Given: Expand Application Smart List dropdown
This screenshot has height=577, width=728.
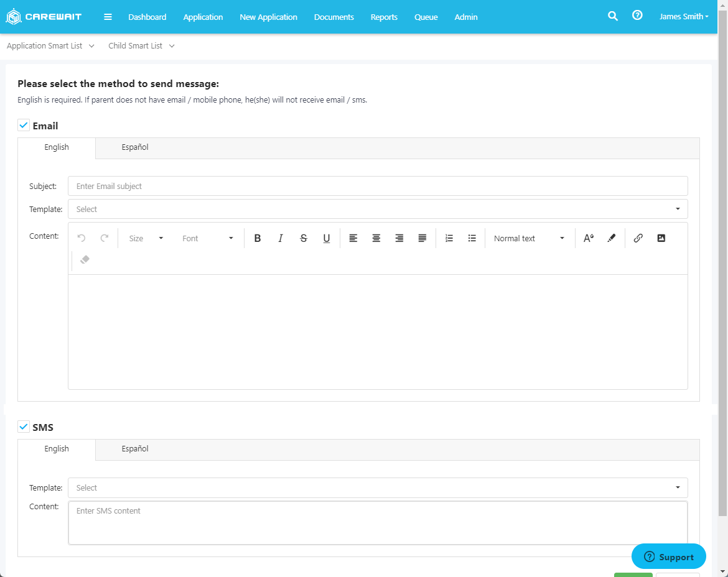Looking at the screenshot, I should tap(50, 46).
